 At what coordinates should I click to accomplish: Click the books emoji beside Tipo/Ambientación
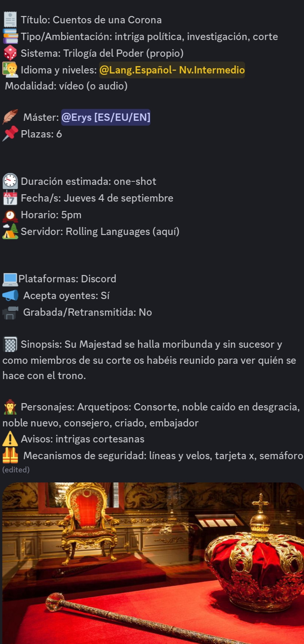pos(10,36)
